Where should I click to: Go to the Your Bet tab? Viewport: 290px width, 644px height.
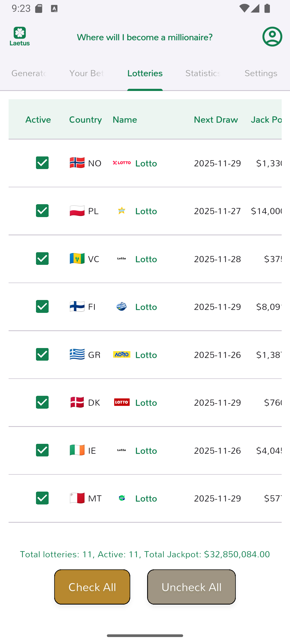tap(87, 74)
